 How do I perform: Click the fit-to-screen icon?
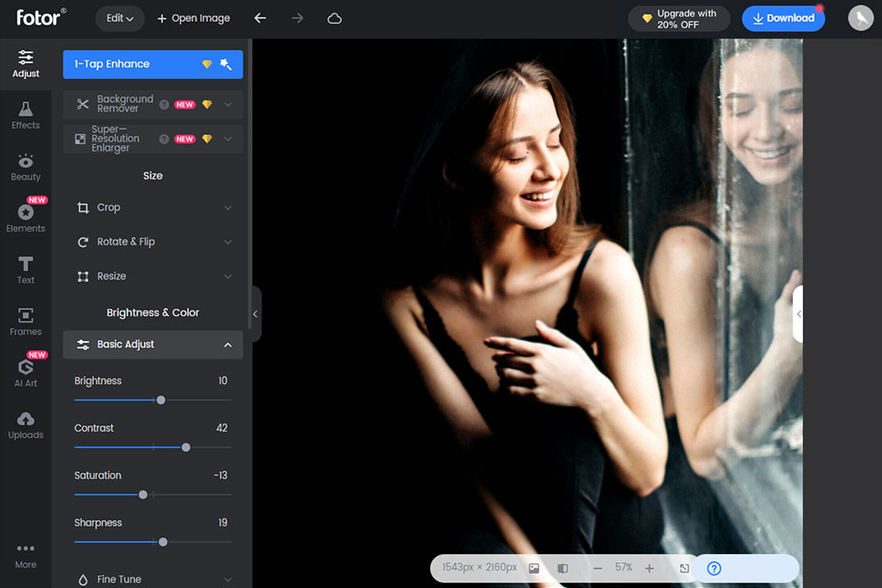click(x=684, y=569)
